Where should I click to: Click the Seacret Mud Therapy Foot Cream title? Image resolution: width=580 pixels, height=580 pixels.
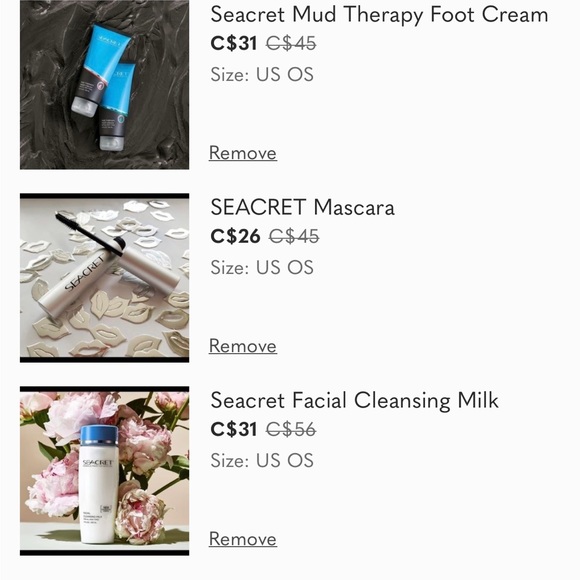click(379, 16)
